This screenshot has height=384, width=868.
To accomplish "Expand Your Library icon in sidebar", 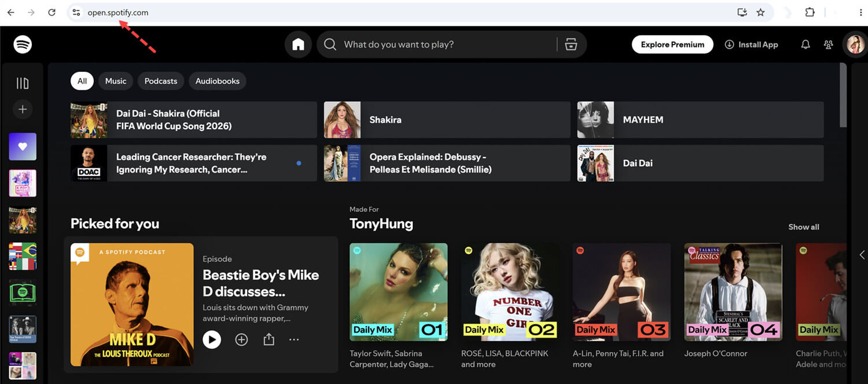I will 23,83.
